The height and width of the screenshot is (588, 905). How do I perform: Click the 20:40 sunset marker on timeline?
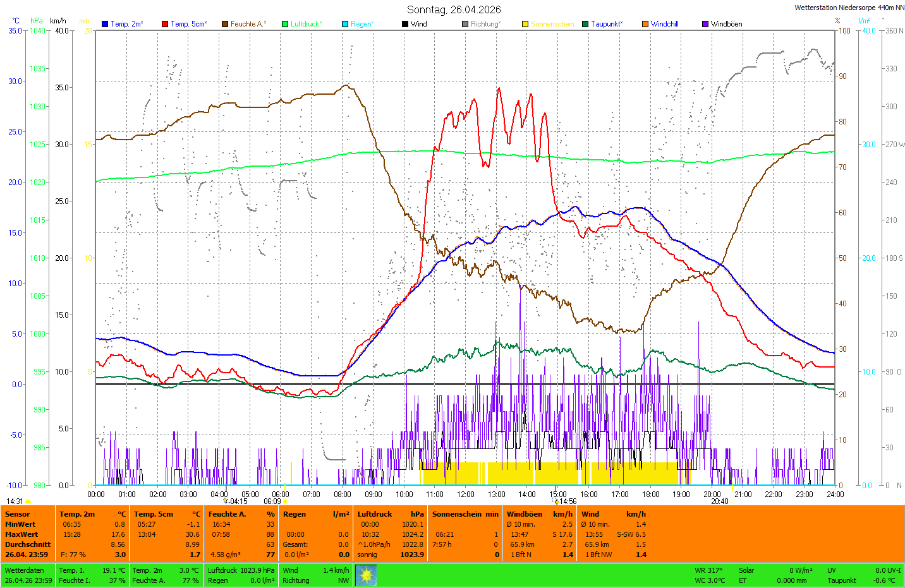coord(720,501)
